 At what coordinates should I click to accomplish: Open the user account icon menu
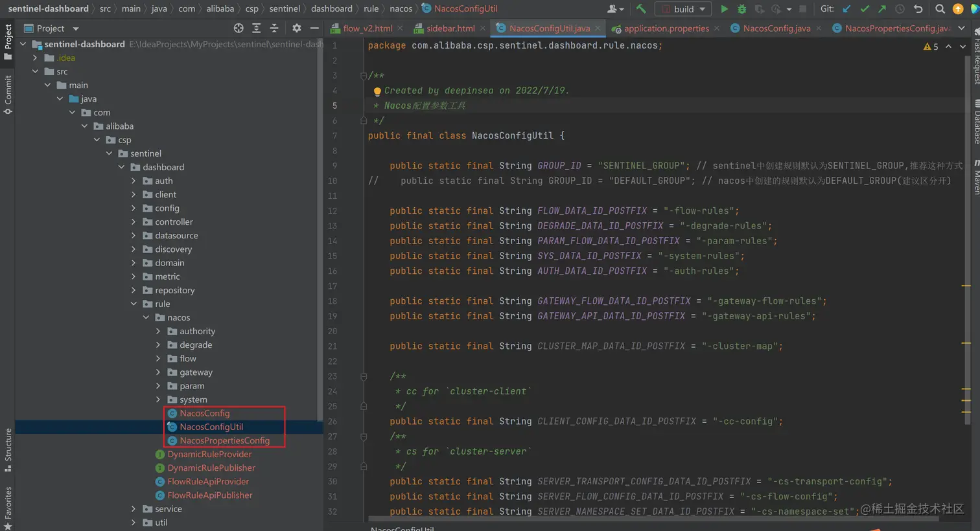click(615, 9)
